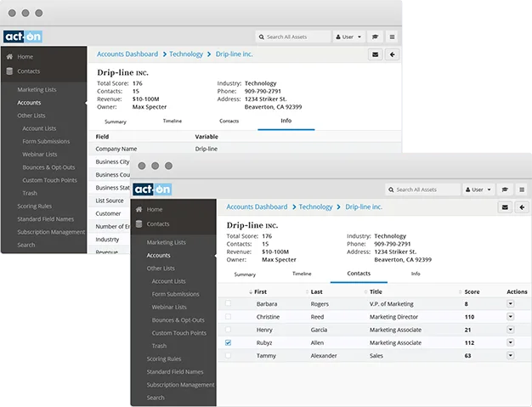Open the hamburger menu icon in the front window

tap(522, 189)
